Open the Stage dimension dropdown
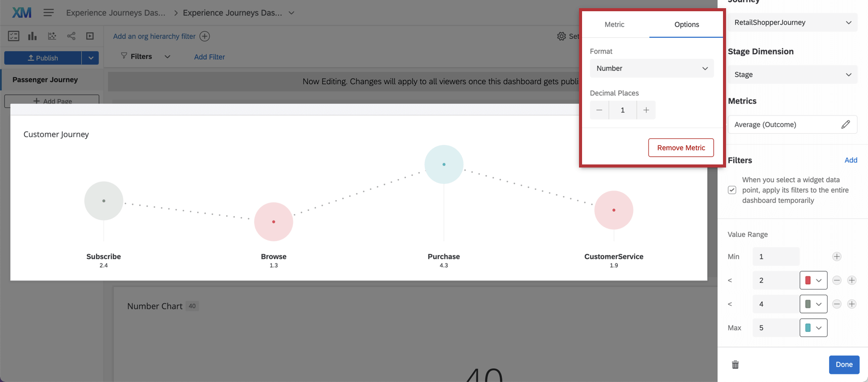The height and width of the screenshot is (382, 868). (x=792, y=75)
